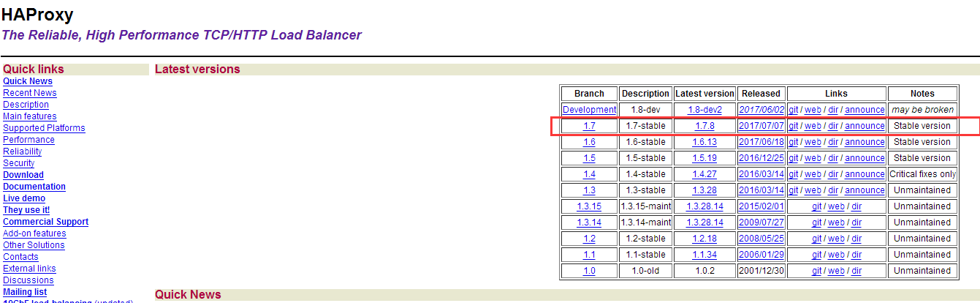This screenshot has height=303, width=980.
Task: Open the 2006/01/29 release date link
Action: 761,255
